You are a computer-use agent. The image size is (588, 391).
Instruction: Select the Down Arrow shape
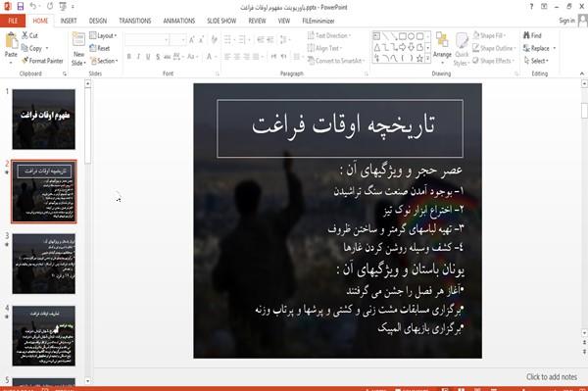pyautogui.click(x=411, y=47)
